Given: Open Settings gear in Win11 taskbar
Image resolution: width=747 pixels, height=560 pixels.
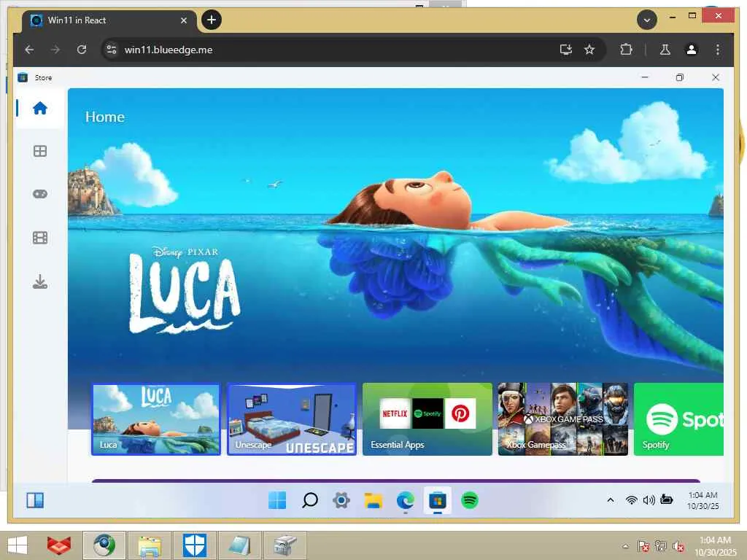Looking at the screenshot, I should pos(341,500).
